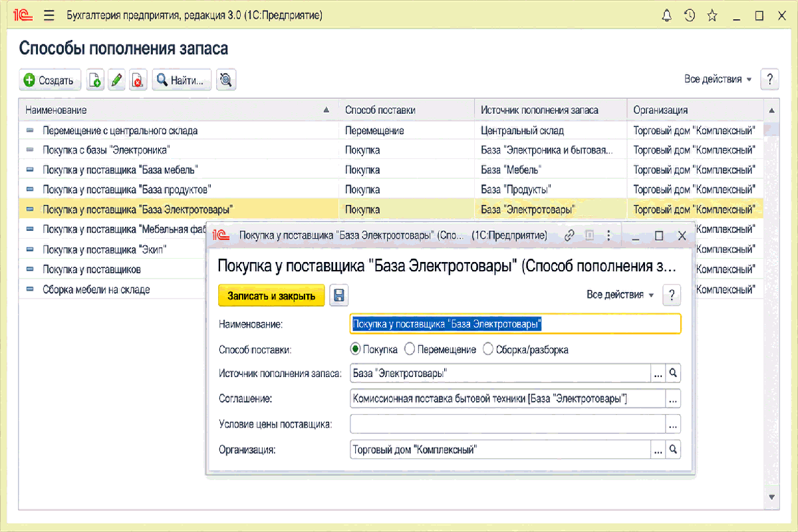Sort by the Наименование column header

pyautogui.click(x=178, y=110)
